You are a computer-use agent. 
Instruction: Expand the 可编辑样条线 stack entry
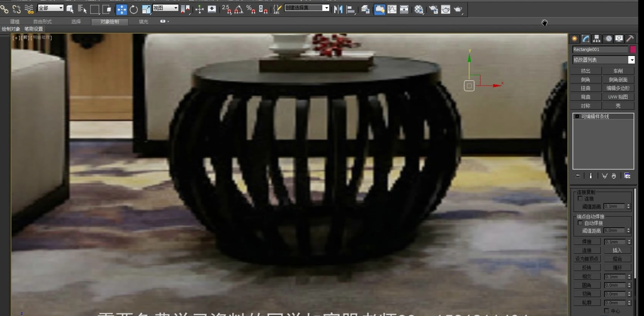coord(577,116)
